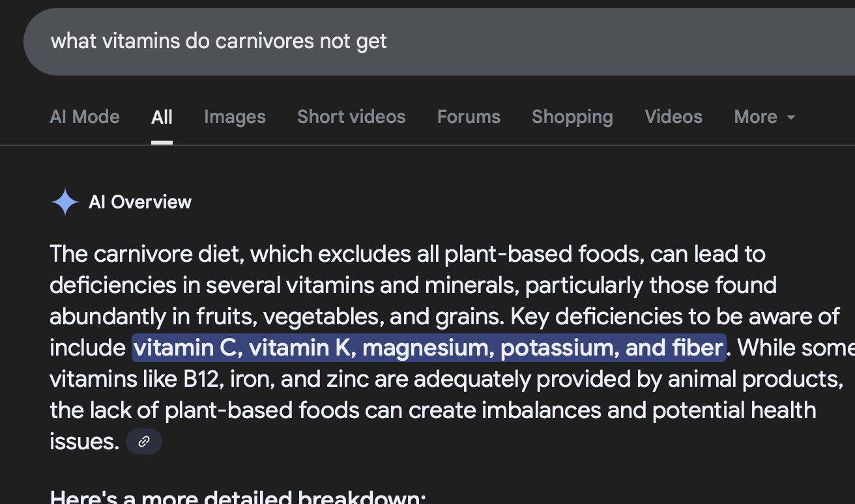Open the Images tab
This screenshot has height=504, width=855.
click(x=235, y=117)
